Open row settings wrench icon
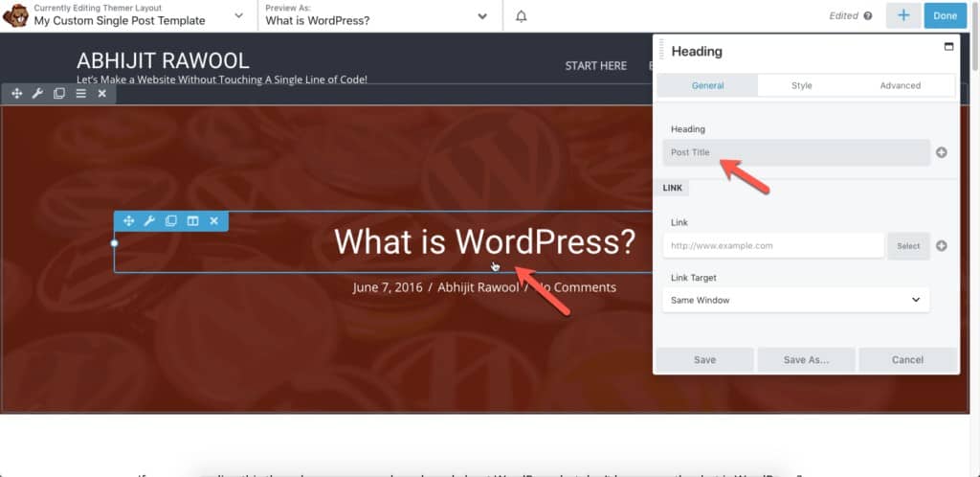This screenshot has height=477, width=980. pyautogui.click(x=37, y=94)
